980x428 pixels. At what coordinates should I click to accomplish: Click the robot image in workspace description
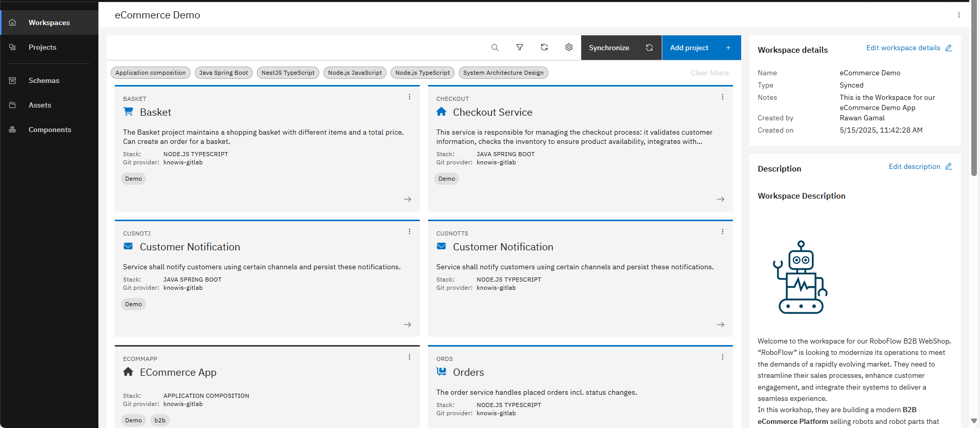(800, 277)
